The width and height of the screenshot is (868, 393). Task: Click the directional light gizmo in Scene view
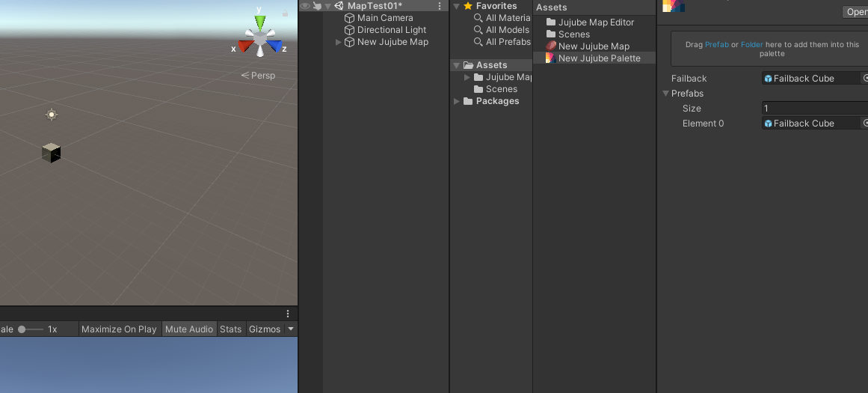click(x=52, y=115)
